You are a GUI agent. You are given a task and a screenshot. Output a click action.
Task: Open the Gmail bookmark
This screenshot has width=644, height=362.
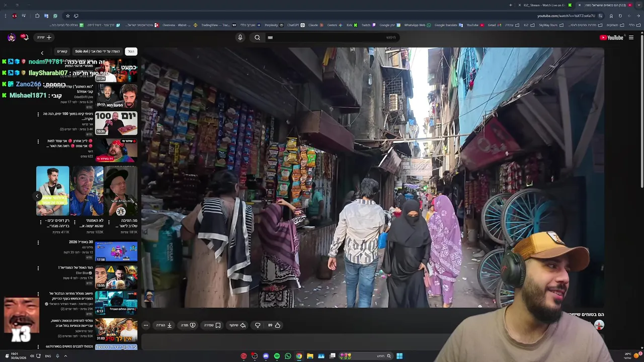pyautogui.click(x=494, y=25)
